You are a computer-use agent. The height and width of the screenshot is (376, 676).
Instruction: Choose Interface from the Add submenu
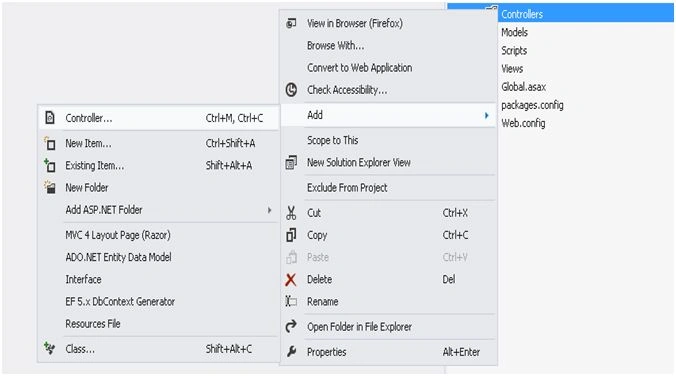click(x=159, y=279)
